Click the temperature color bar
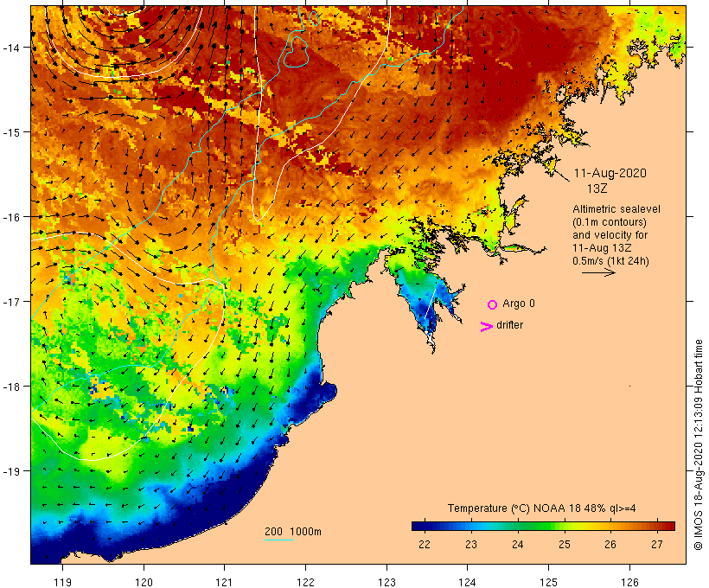709x588 pixels. coord(543,526)
